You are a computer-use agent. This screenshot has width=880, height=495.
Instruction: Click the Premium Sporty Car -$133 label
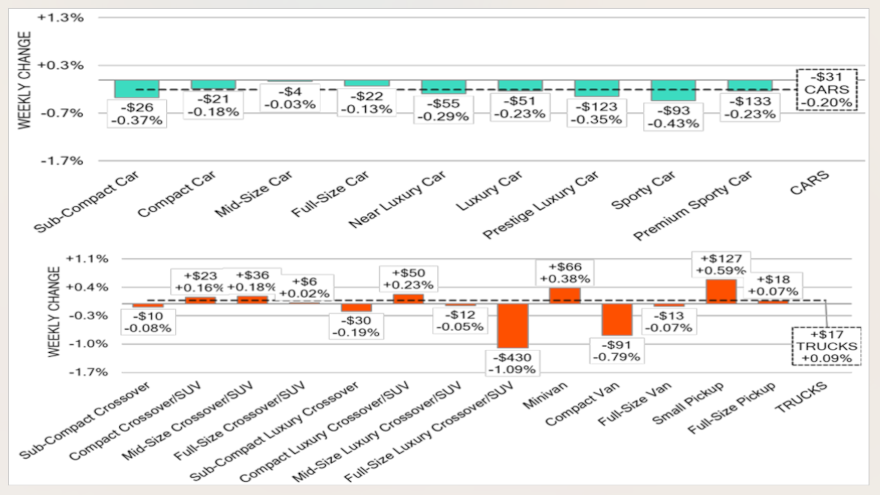tap(750, 107)
